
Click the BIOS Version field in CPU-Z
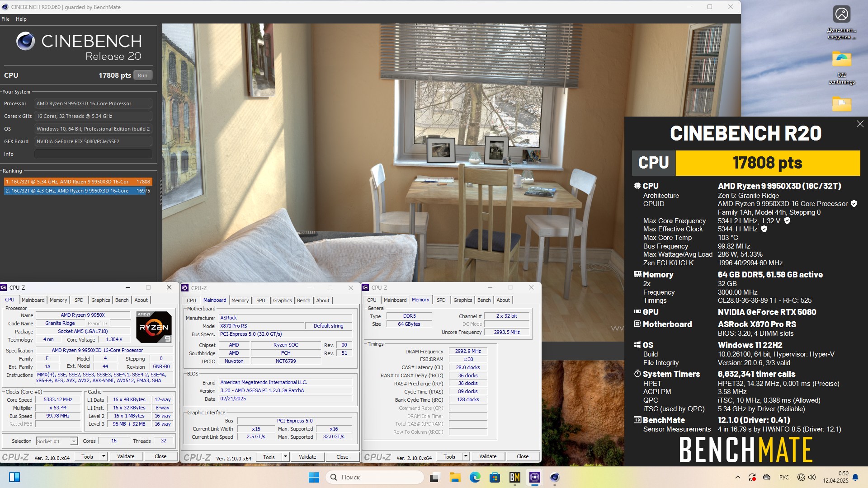click(286, 390)
